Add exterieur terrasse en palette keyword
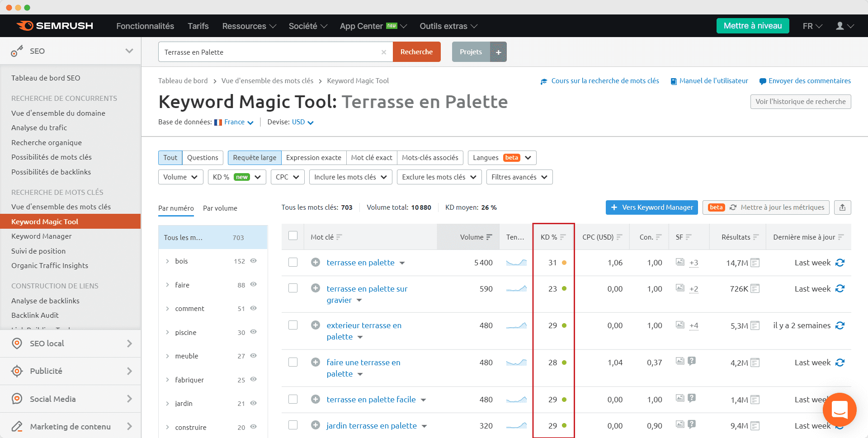The image size is (868, 438). (316, 325)
